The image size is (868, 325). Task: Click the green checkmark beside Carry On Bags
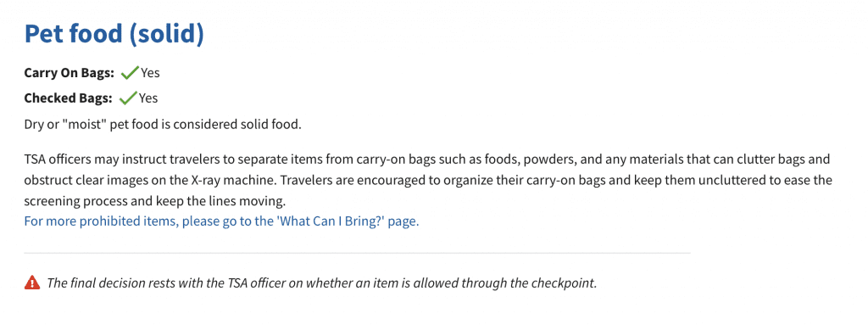pos(129,72)
